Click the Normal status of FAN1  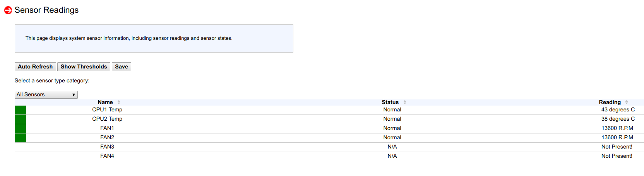pos(392,128)
